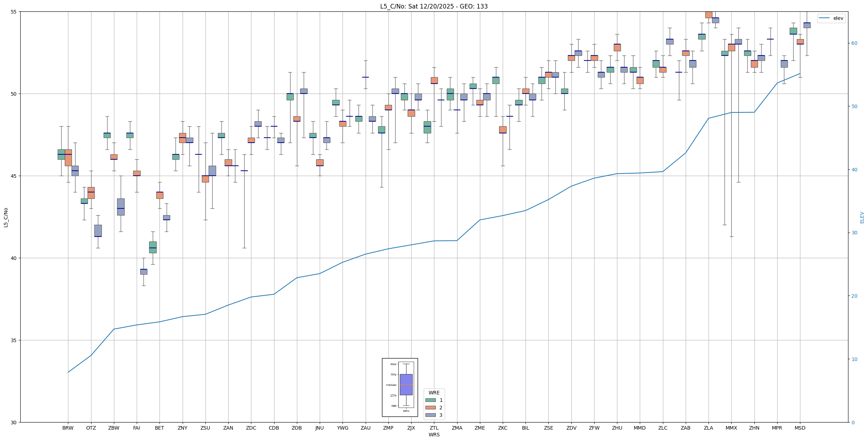
Task: Click the ZTL station tick label
Action: [x=434, y=428]
